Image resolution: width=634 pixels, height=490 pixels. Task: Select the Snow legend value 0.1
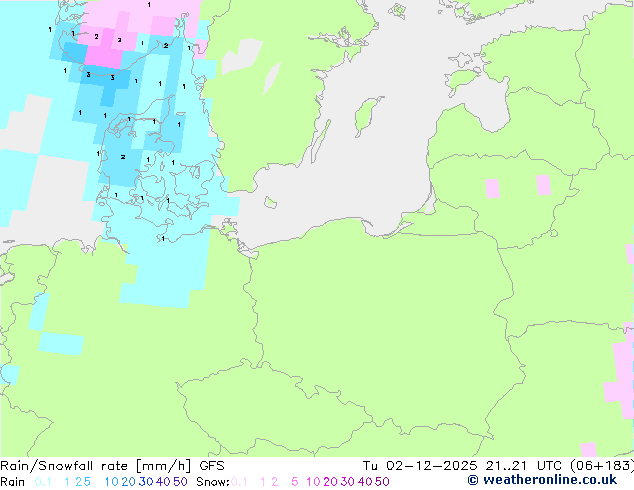[239, 482]
